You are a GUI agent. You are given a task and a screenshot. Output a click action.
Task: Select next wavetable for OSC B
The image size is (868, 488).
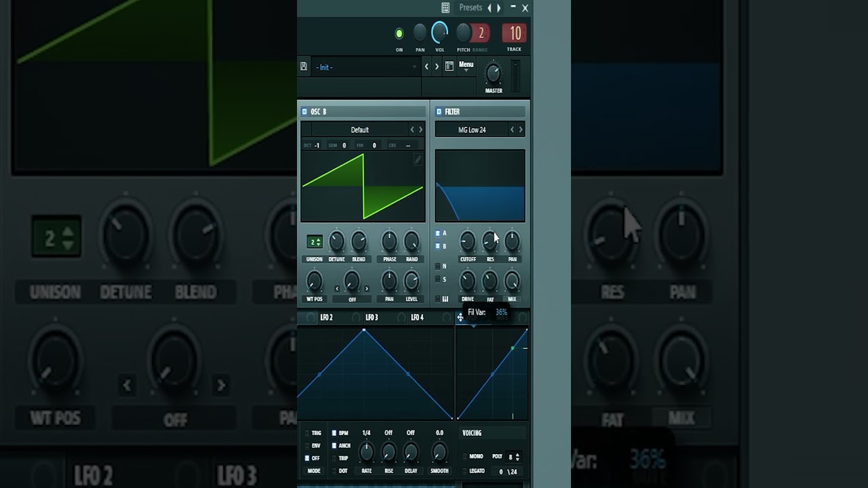tap(420, 129)
